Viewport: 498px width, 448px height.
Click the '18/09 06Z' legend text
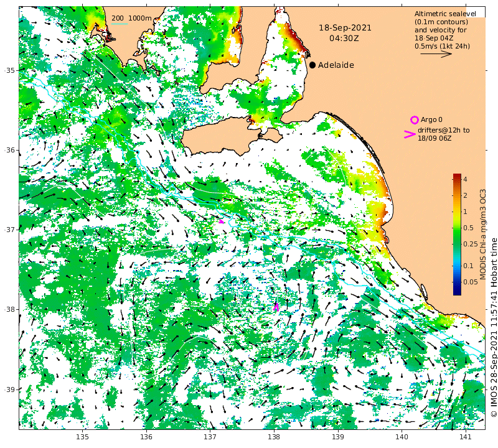434,138
